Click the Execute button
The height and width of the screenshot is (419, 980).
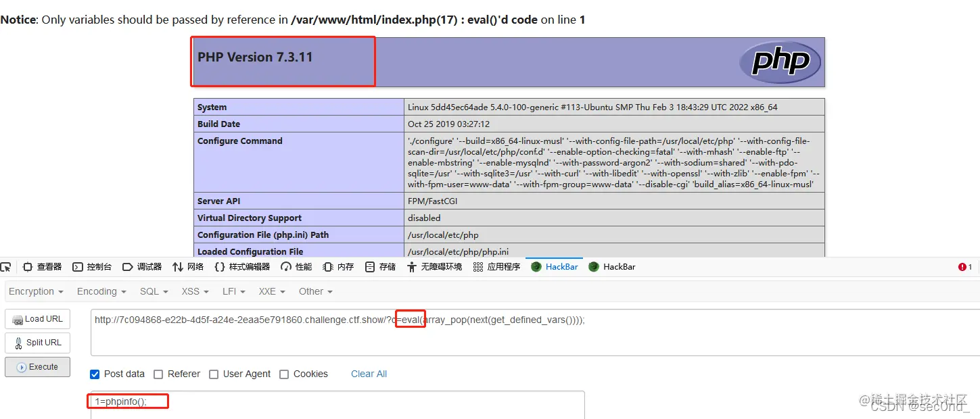pos(37,367)
